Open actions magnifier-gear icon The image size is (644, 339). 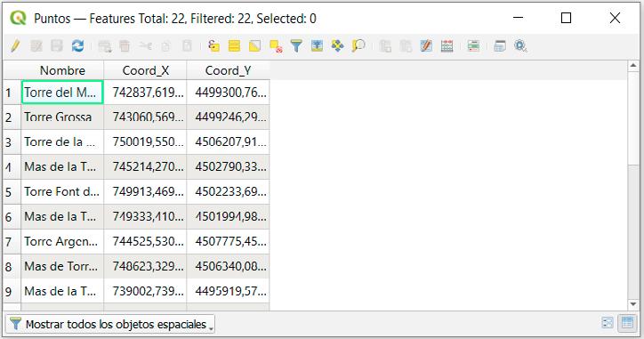click(520, 45)
